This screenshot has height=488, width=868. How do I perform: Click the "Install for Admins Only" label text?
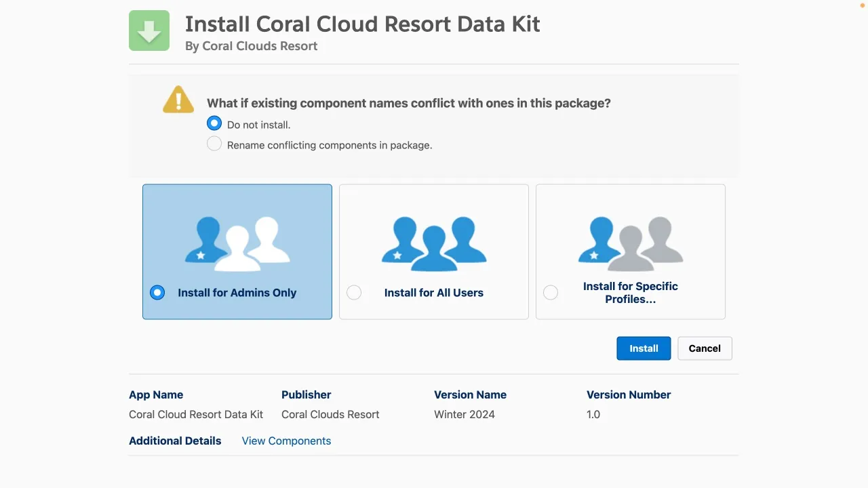(237, 293)
